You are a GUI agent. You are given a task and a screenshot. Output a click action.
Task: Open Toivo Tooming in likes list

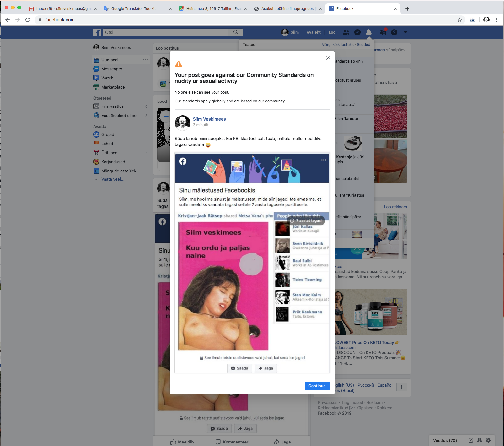point(307,280)
